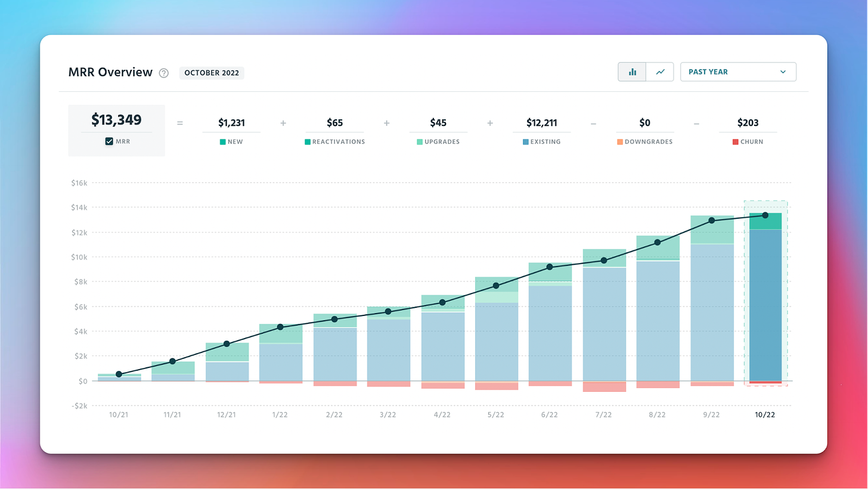Viewport: 868px width, 489px height.
Task: Click the Downgrades legend swatch
Action: (620, 142)
